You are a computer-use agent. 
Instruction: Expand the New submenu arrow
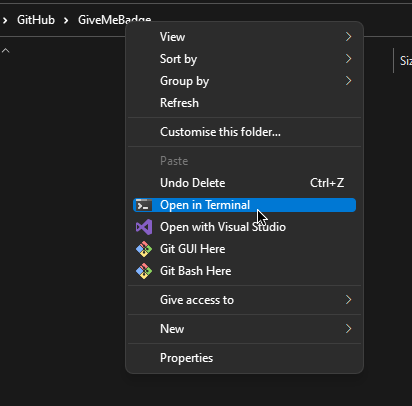[x=348, y=329]
